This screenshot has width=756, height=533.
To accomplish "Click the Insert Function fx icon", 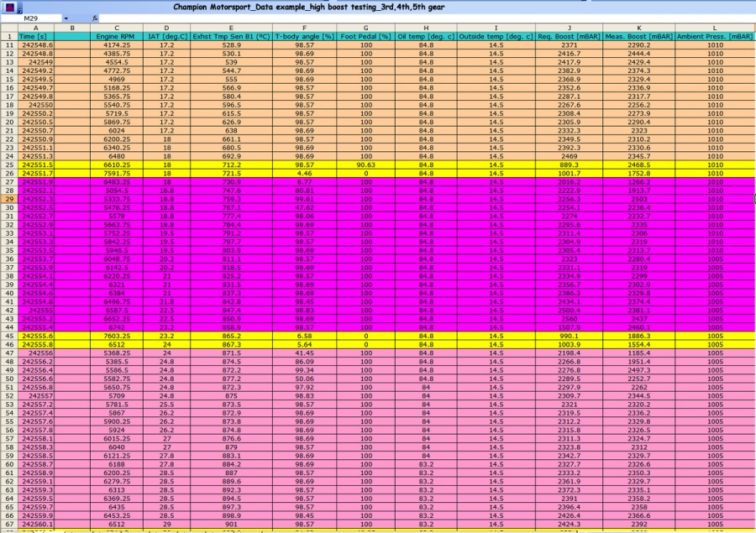I will pos(94,18).
